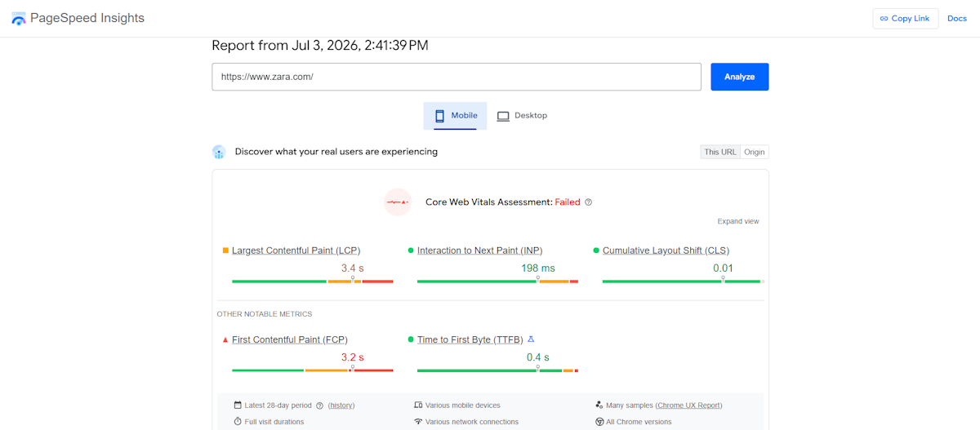Viewport: 980px width, 430px height.
Task: Click the link icon in Copy Link button
Action: pyautogui.click(x=884, y=19)
